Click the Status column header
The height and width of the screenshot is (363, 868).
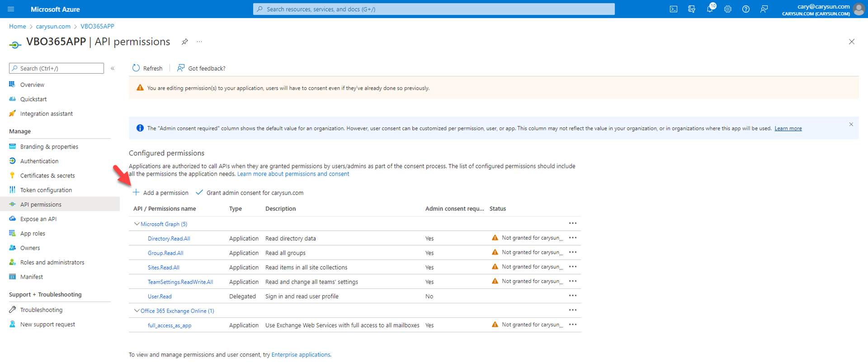(498, 209)
